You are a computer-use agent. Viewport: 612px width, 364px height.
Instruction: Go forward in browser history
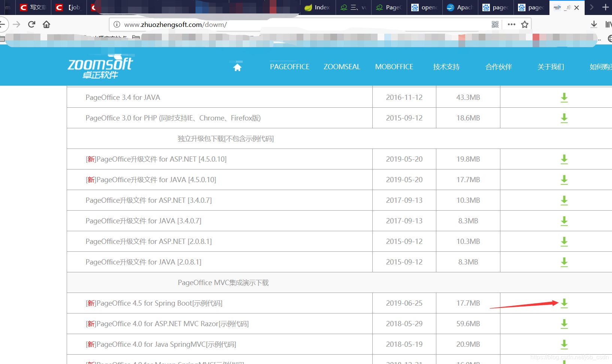16,24
